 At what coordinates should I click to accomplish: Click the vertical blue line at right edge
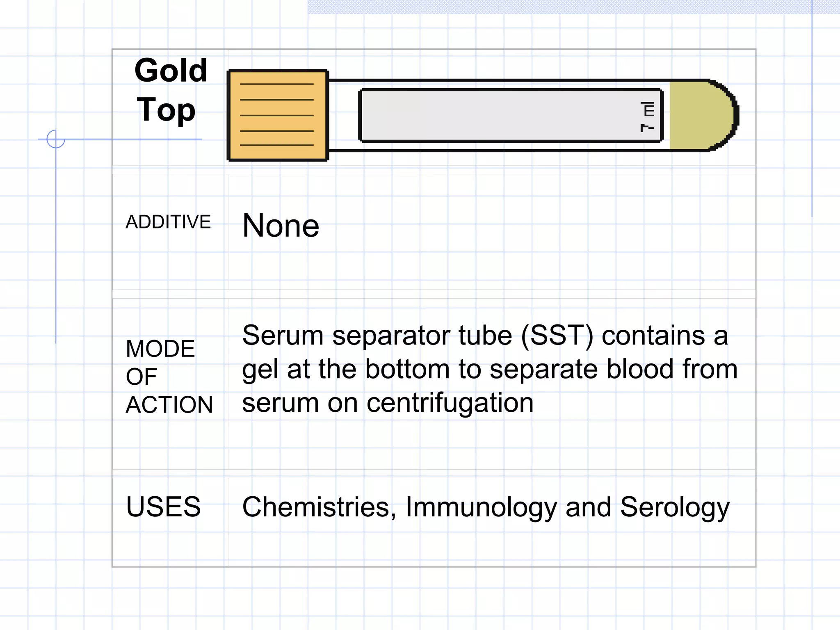(812, 108)
